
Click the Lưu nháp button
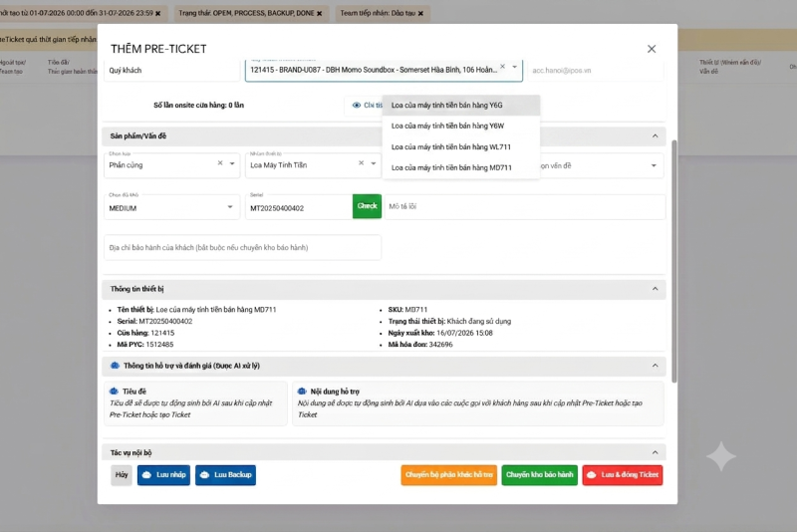tap(163, 475)
